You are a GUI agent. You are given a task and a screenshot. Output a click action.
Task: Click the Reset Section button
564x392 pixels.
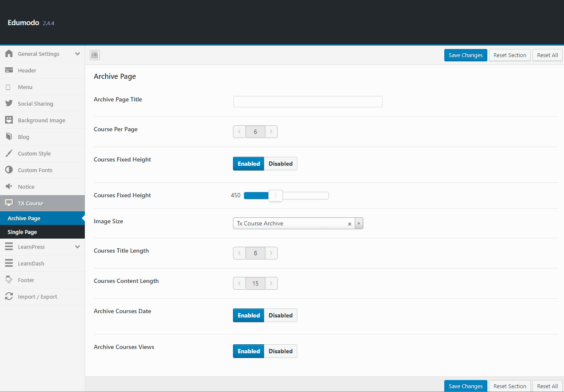coord(509,55)
